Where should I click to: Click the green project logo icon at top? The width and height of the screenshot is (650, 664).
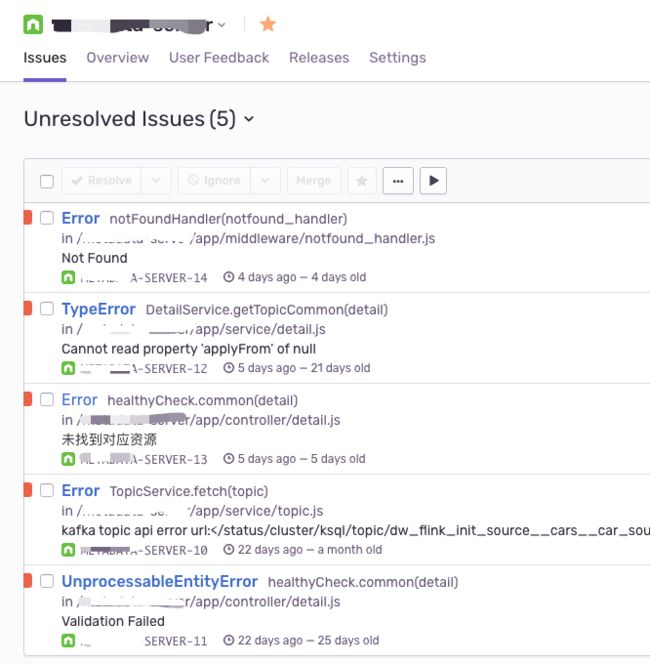click(33, 24)
